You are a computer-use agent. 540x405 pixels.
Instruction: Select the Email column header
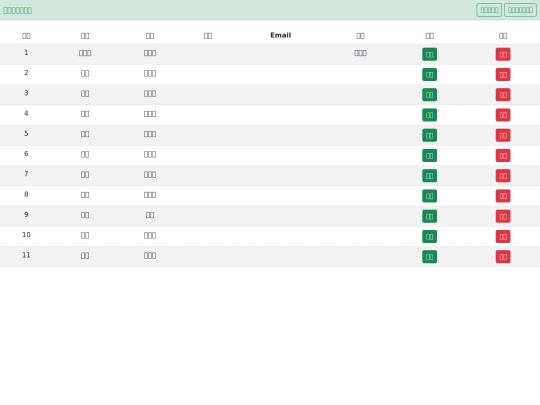coord(281,35)
